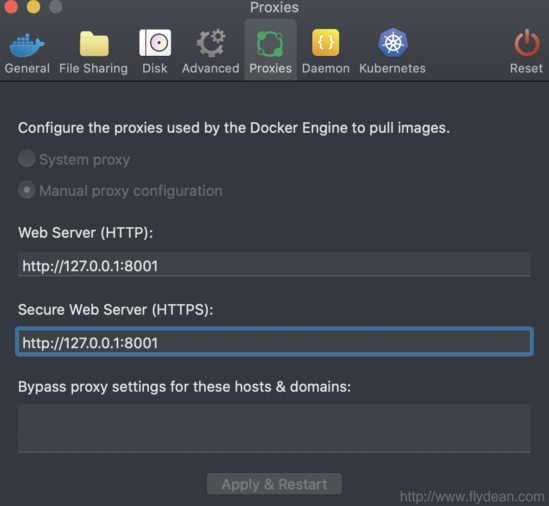549x506 pixels.
Task: Click the red Reset power icon
Action: (527, 43)
